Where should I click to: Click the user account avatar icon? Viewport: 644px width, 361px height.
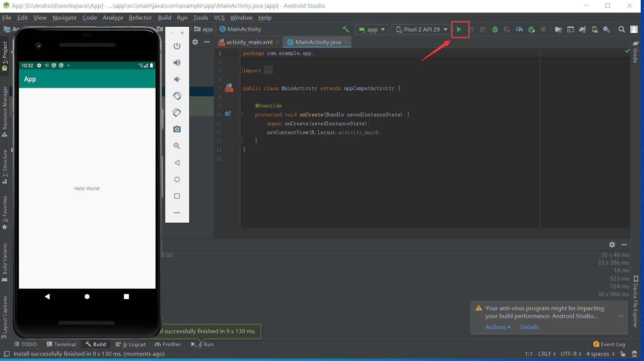634,29
